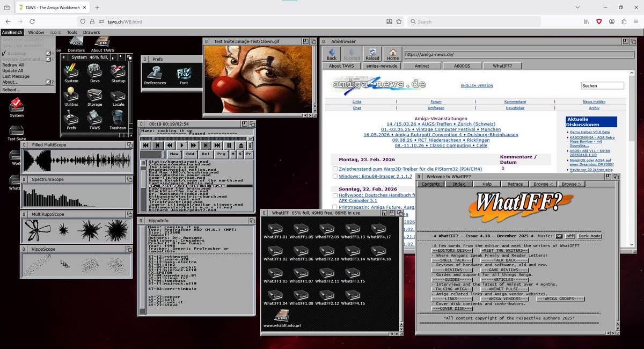Click the Add button in player
This screenshot has width=644, height=349.
pos(190,154)
